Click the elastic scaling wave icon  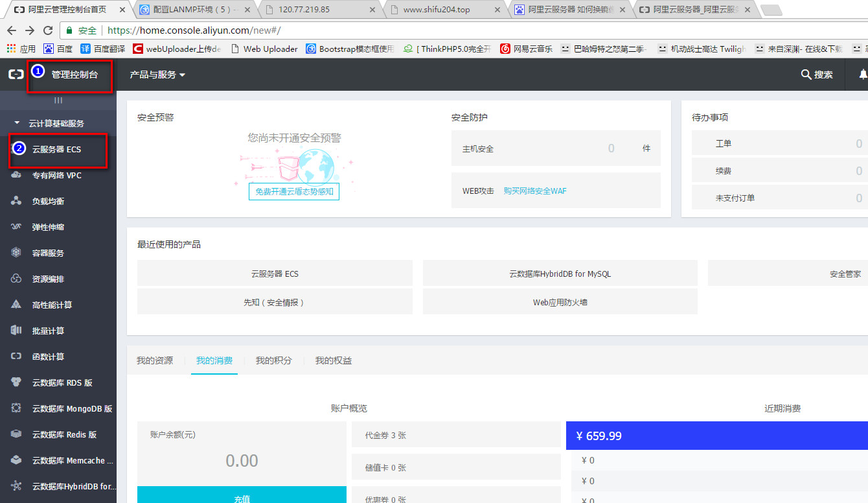[17, 227]
